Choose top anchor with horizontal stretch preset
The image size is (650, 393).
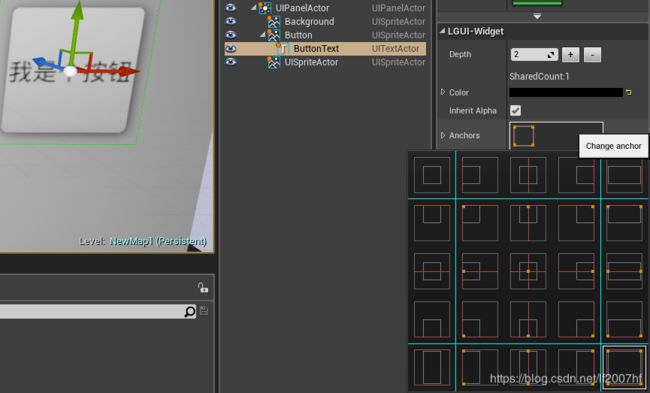624,223
